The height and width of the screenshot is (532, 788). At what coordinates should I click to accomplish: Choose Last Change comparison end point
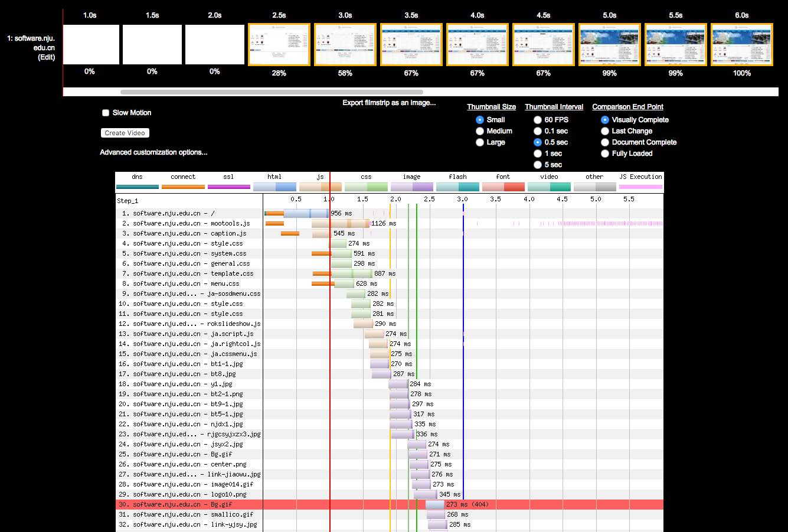click(605, 131)
